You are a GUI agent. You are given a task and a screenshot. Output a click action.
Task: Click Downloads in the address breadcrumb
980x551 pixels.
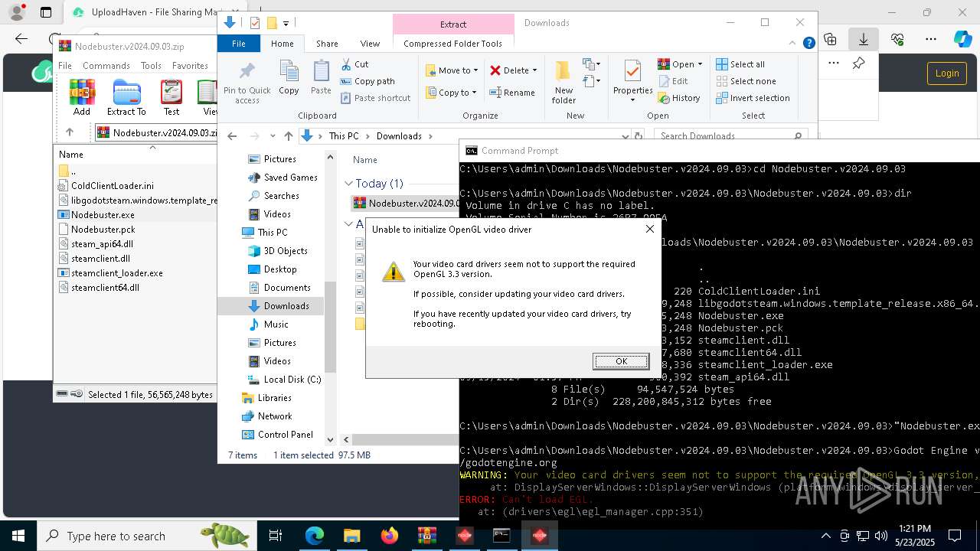(x=399, y=136)
